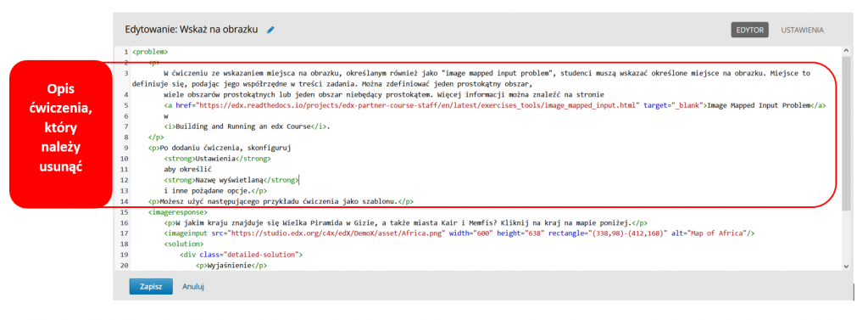Click the <p>Wyjaśnienie</p> line
This screenshot has height=320, width=868.
231,265
